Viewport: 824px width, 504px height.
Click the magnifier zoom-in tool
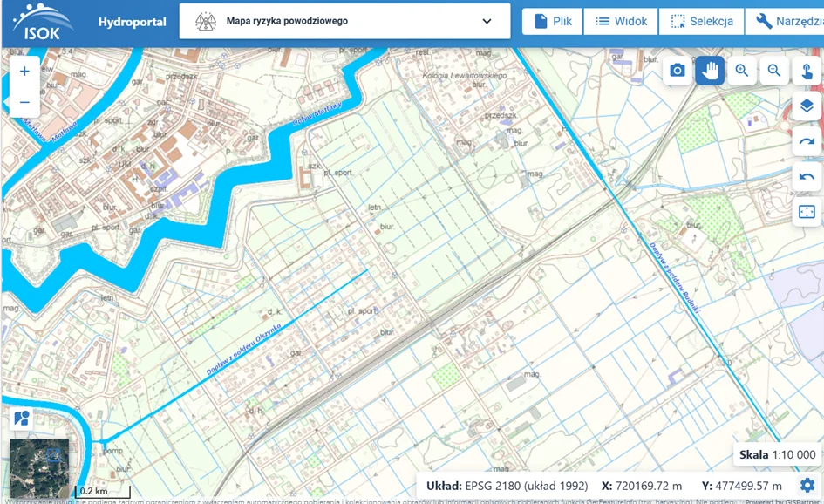tap(742, 71)
